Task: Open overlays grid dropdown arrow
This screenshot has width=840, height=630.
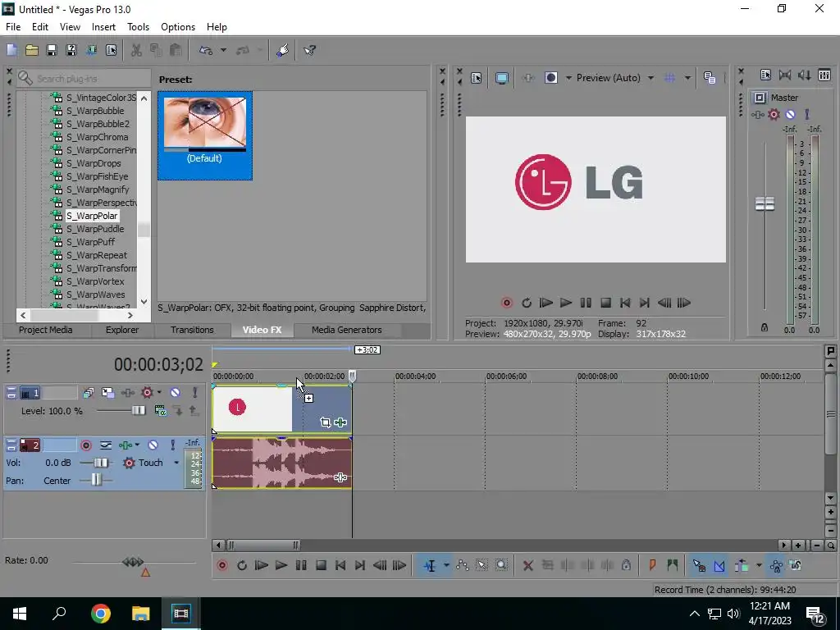Action: (687, 78)
